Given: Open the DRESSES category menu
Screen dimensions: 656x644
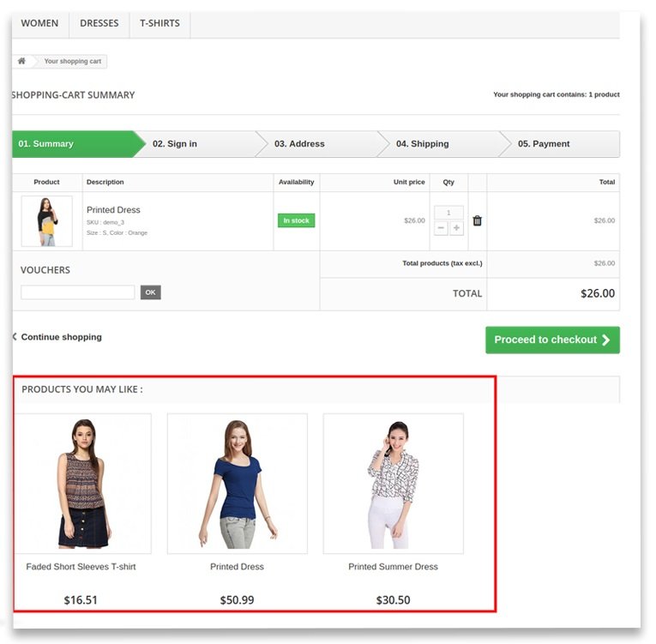Looking at the screenshot, I should click(x=99, y=23).
